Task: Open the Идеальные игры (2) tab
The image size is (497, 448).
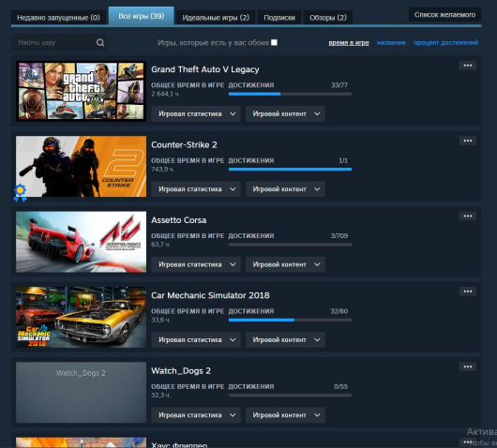Action: tap(216, 18)
